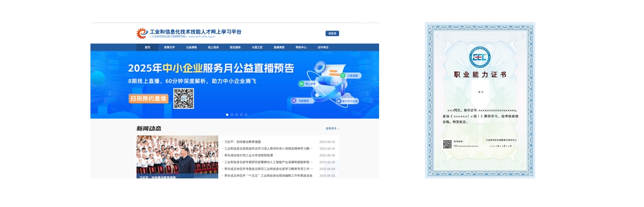Screen dimensions: 644x207
Task: Click the gear logo of the learning platform
Action: [x=142, y=33]
